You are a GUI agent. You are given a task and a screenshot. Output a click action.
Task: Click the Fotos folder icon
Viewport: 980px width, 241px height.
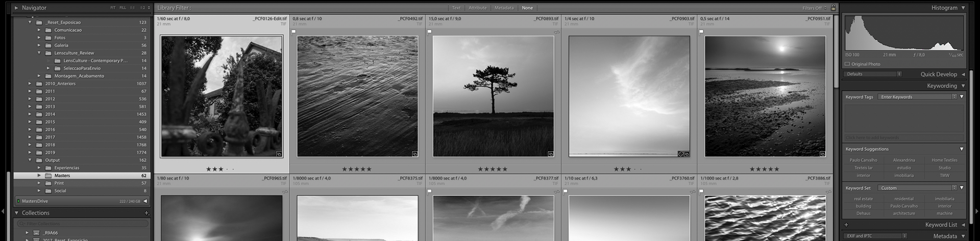click(x=48, y=38)
